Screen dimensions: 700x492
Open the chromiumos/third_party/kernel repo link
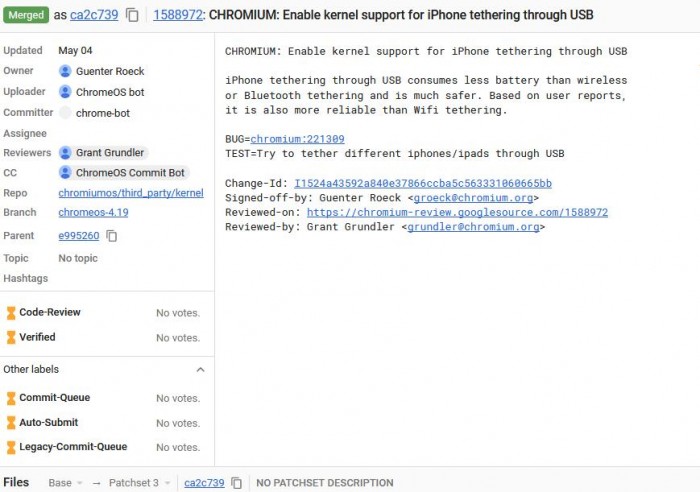pos(131,193)
